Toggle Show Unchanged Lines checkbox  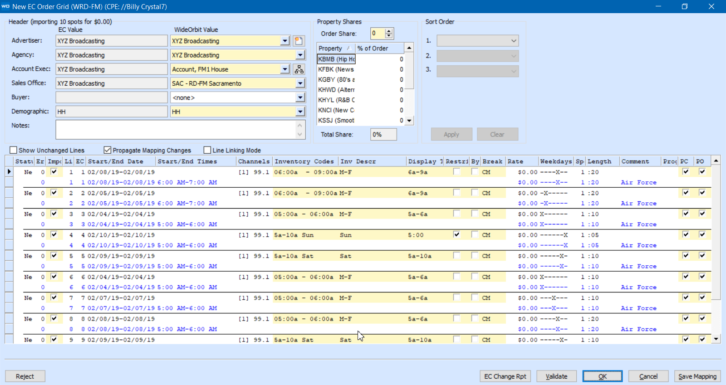click(x=13, y=150)
